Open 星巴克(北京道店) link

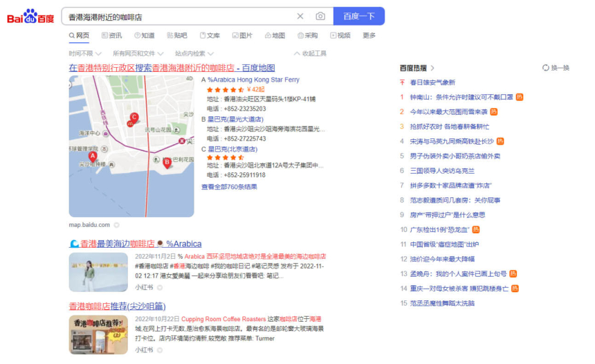click(232, 149)
